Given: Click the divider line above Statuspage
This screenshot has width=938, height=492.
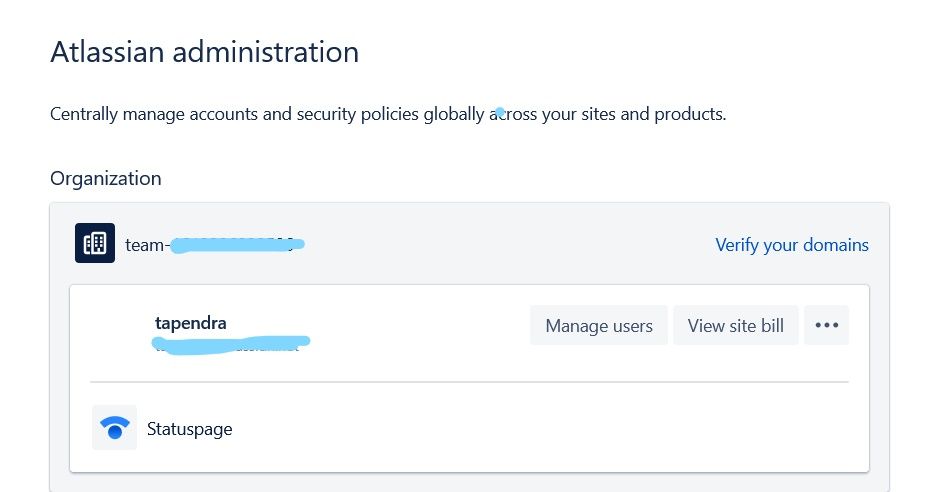Looking at the screenshot, I should [468, 382].
